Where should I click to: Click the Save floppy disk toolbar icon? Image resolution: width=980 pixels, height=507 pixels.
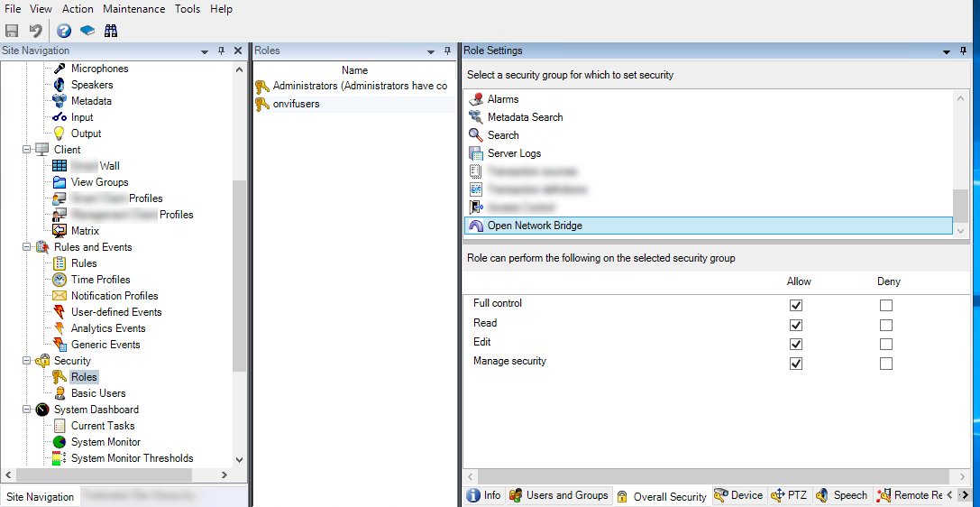12,31
